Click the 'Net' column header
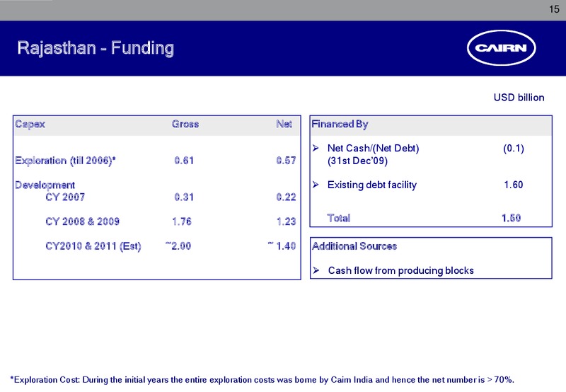566x392 pixels. (x=284, y=124)
